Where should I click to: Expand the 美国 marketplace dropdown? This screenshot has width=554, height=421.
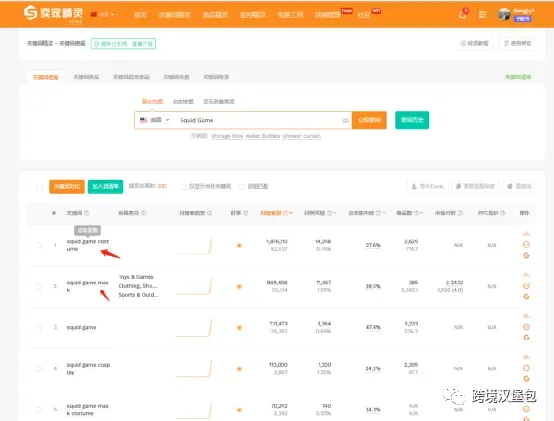tap(154, 120)
